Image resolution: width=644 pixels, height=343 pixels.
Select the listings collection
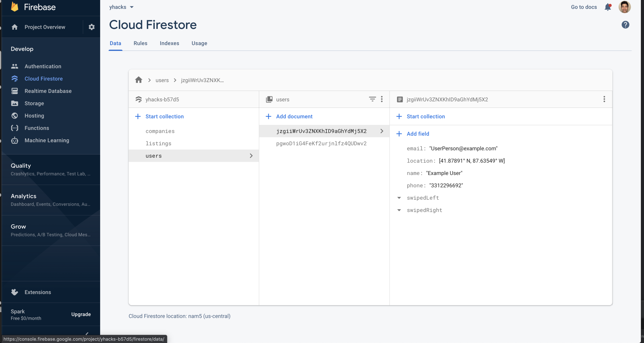tap(158, 144)
